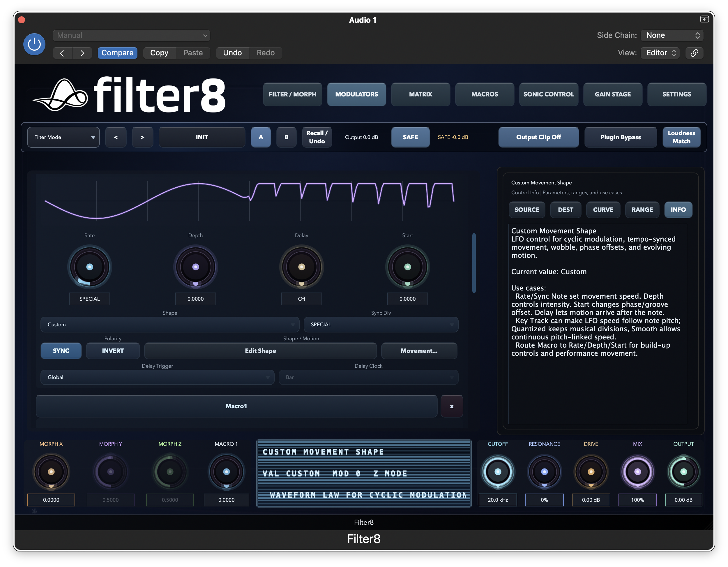728x567 pixels.
Task: Click the Start knob
Action: pos(407,267)
